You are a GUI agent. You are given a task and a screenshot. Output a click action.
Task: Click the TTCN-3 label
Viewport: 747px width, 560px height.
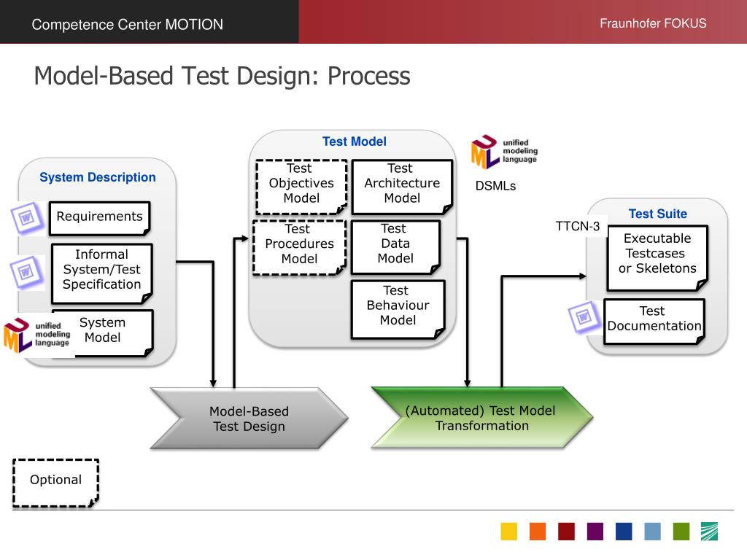[x=578, y=226]
